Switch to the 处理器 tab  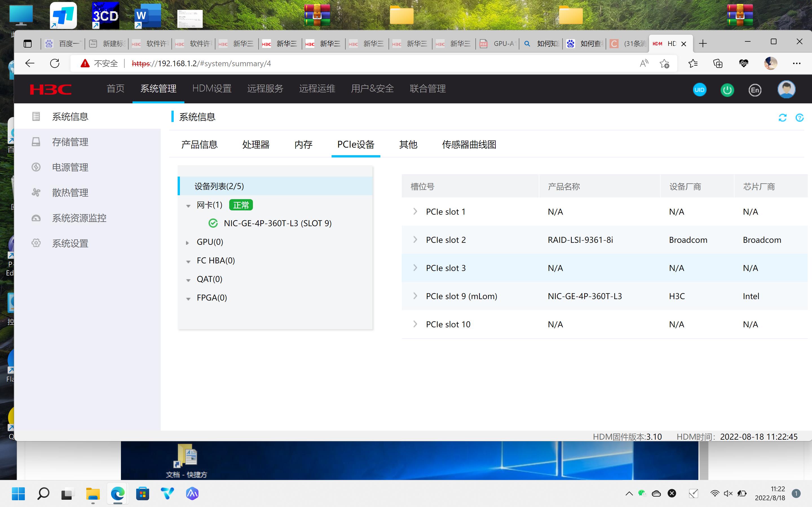256,144
